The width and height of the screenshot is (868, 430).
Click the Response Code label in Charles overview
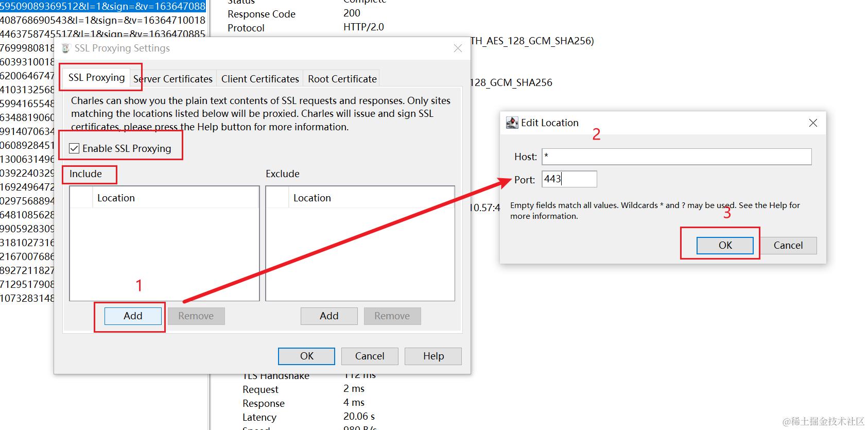[262, 14]
